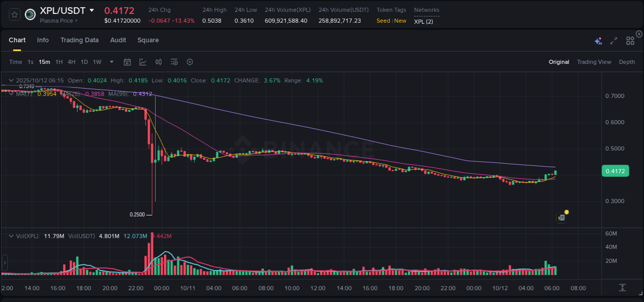Select the 1D timeframe interval
Image resolution: width=644 pixels, height=302 pixels.
point(84,62)
